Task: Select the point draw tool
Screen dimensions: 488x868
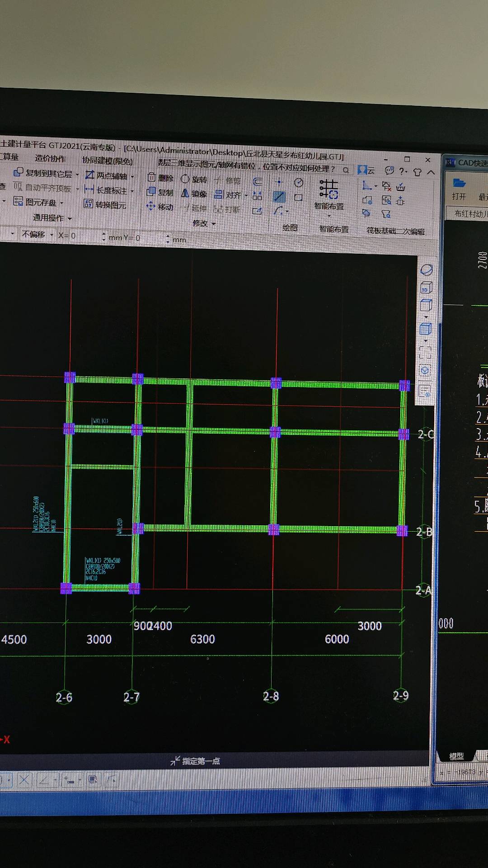Action: click(279, 182)
